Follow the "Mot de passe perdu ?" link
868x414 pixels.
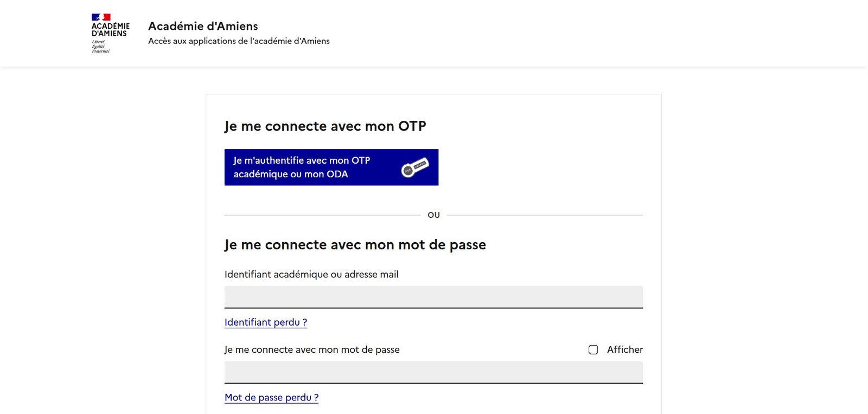pos(271,398)
